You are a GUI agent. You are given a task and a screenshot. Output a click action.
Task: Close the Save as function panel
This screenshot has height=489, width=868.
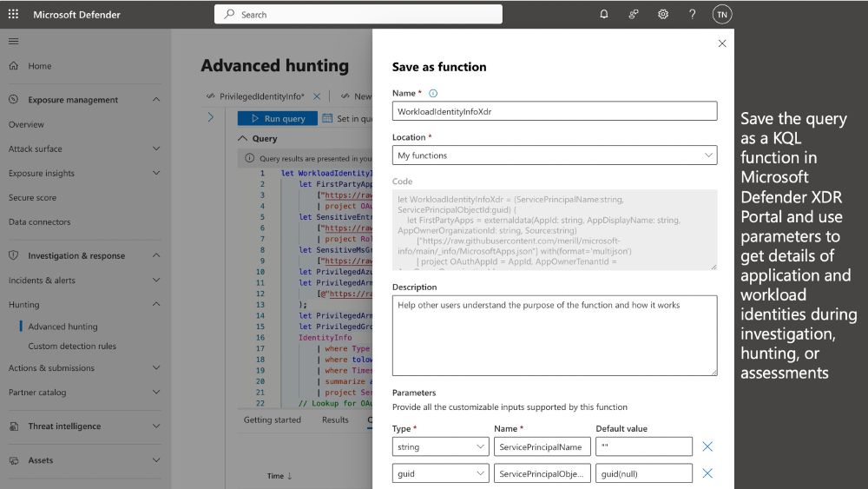(x=722, y=43)
